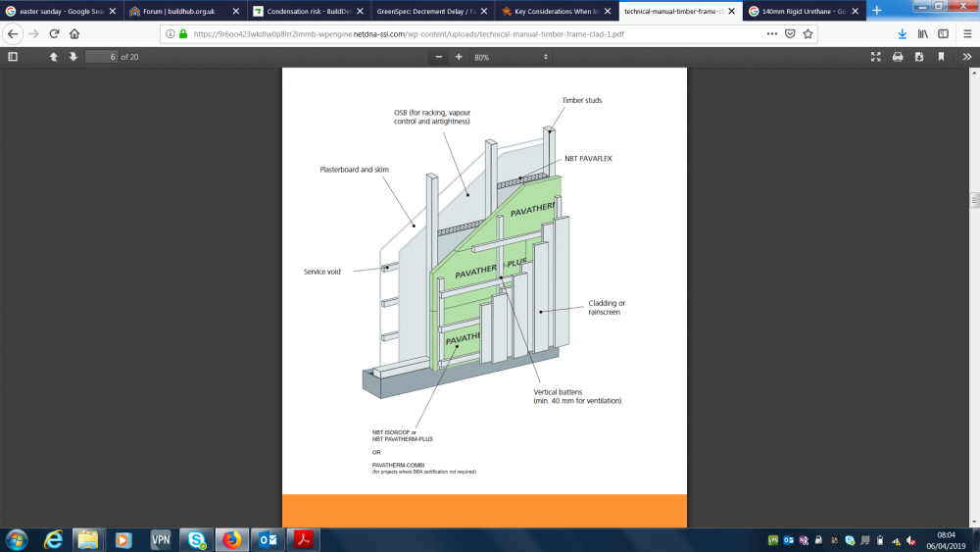Click the scrollbar down arrow
The image size is (980, 552).
[974, 522]
